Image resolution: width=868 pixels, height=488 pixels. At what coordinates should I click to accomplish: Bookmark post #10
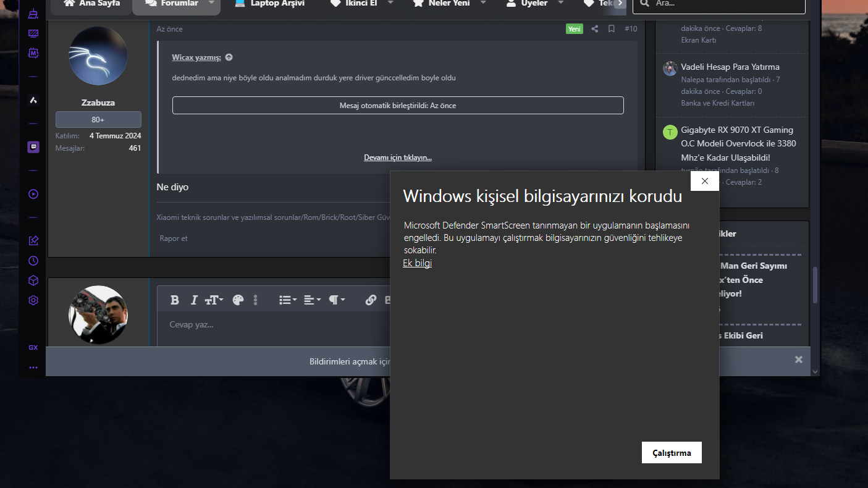click(x=611, y=28)
